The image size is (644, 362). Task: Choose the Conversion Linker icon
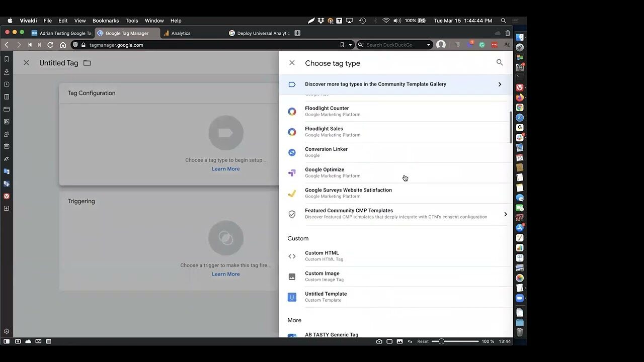(292, 152)
